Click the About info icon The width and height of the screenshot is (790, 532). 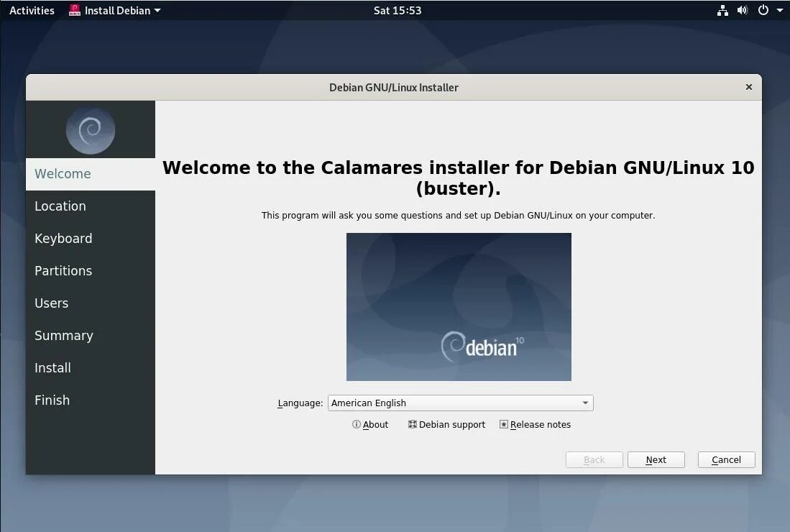coord(357,424)
